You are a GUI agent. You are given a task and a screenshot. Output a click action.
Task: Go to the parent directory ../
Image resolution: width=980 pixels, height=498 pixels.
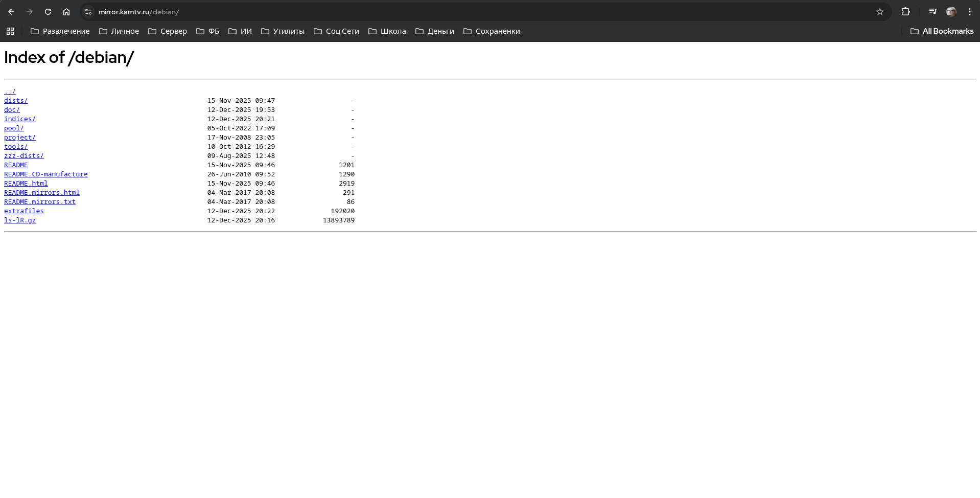tap(10, 92)
